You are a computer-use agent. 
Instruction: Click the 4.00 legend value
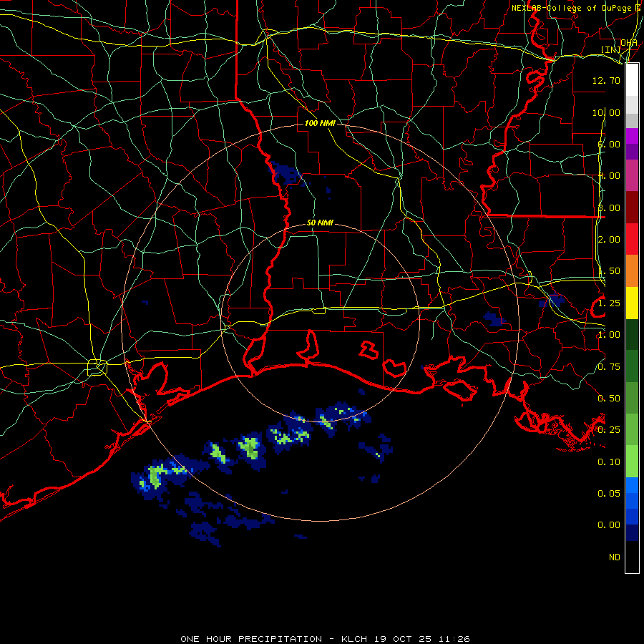pos(609,176)
